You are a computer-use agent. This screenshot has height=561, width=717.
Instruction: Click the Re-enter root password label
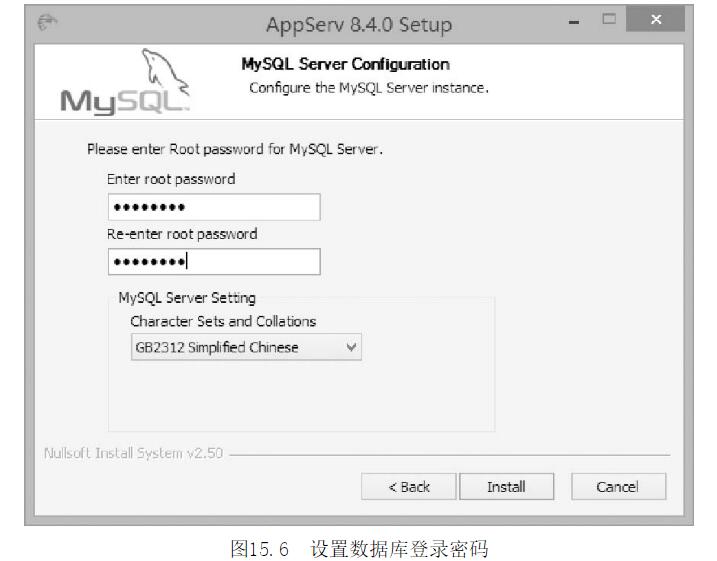click(182, 234)
